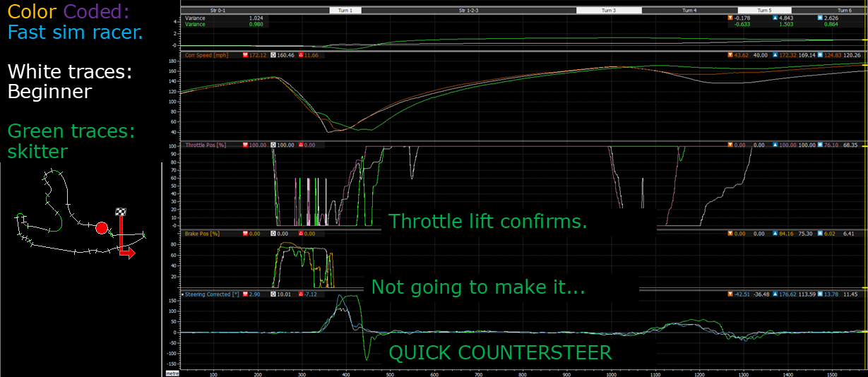Click the blue average icon beside Variance 2.626
Image resolution: width=868 pixels, height=377 pixels.
819,18
